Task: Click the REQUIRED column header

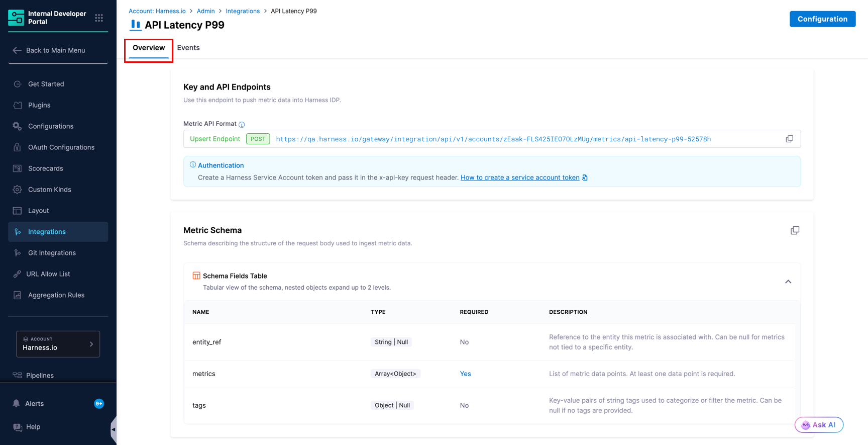Action: (474, 312)
